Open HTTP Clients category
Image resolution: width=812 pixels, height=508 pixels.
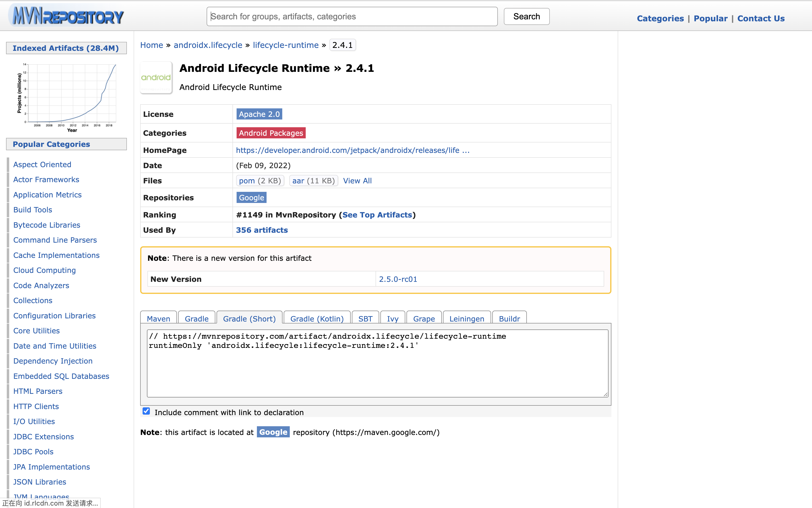point(36,407)
